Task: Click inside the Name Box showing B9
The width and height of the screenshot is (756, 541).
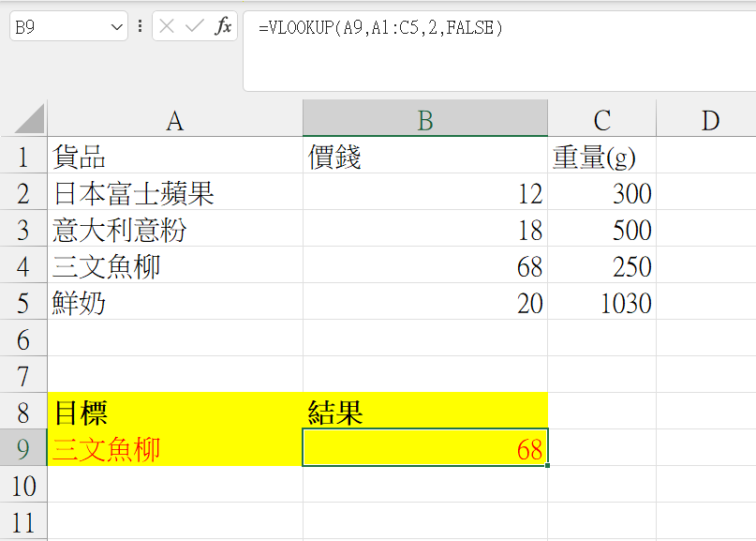Action: tap(56, 25)
